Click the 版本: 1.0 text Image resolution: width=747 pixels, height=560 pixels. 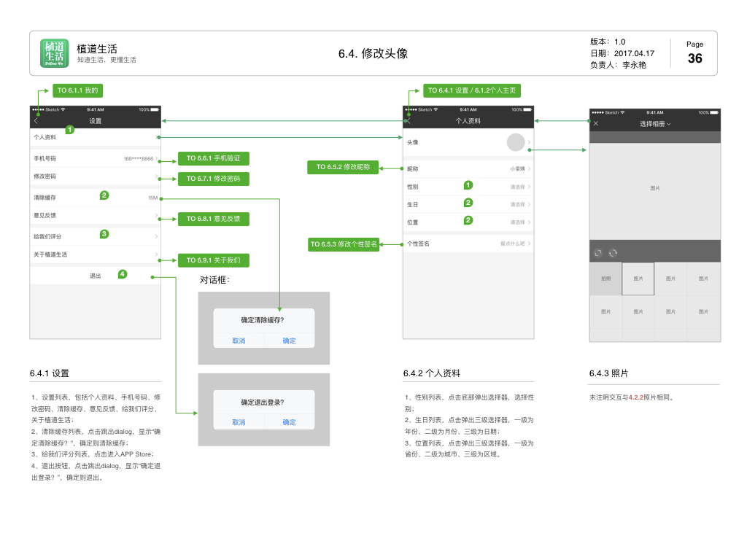coord(608,42)
